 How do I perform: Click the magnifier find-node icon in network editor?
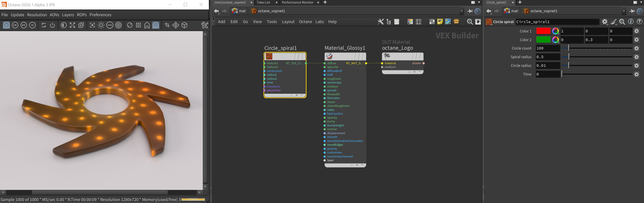[x=470, y=22]
